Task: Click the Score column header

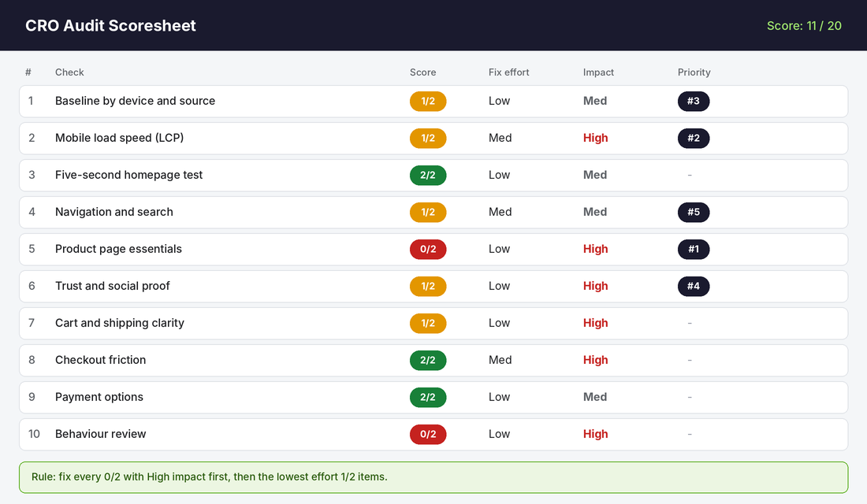Action: 423,72
